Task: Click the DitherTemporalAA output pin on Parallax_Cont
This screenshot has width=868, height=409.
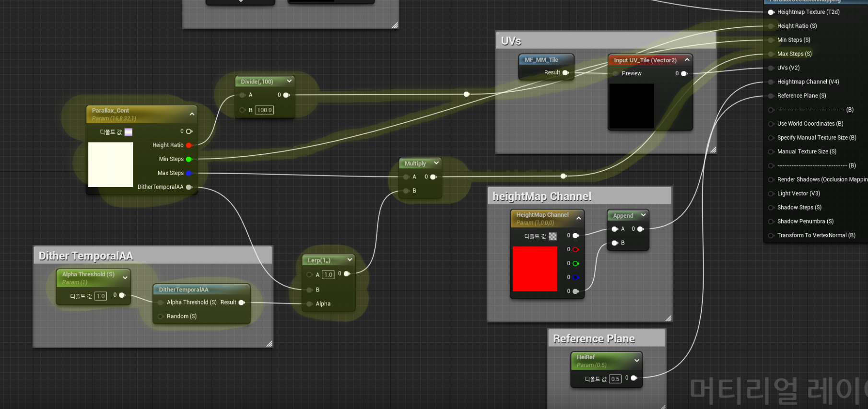Action: point(189,187)
